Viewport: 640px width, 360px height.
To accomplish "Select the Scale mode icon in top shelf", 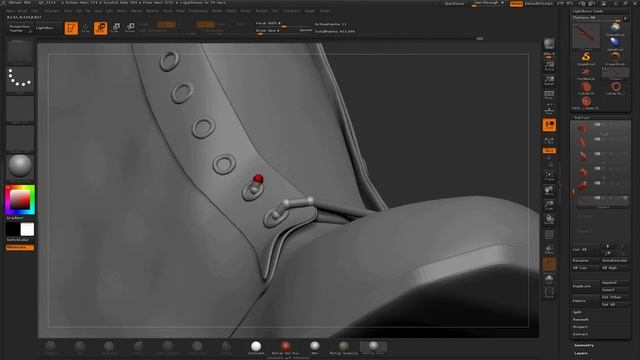I will [116, 28].
